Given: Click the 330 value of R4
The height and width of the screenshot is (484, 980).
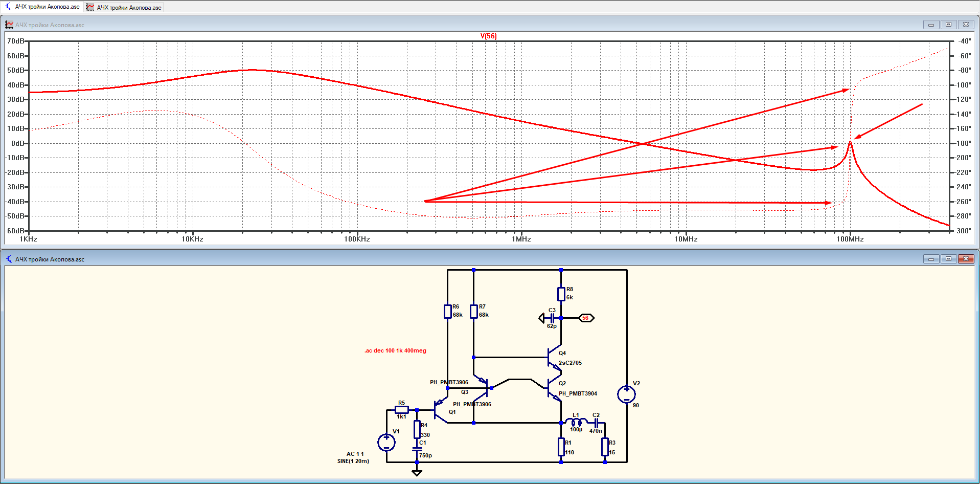Looking at the screenshot, I should [x=425, y=435].
